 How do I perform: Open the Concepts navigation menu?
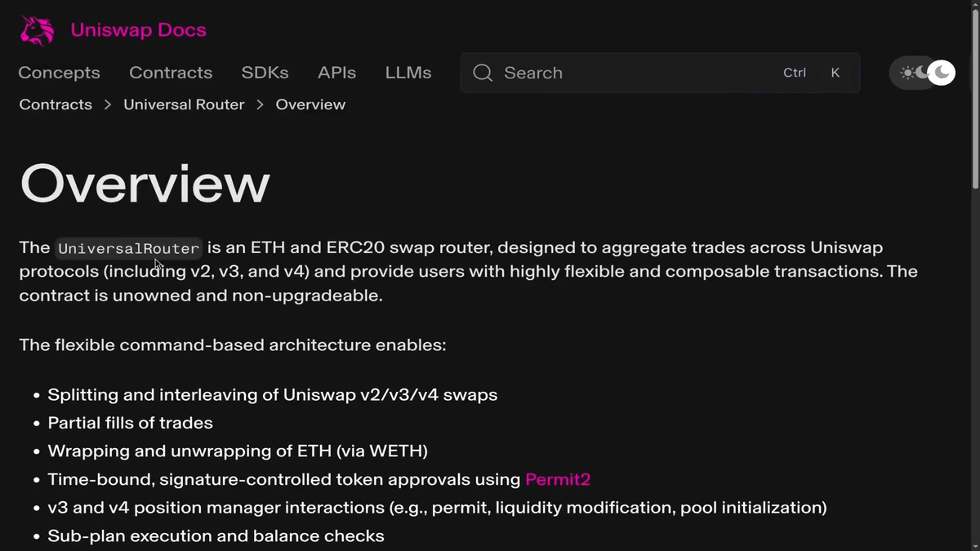click(x=59, y=73)
